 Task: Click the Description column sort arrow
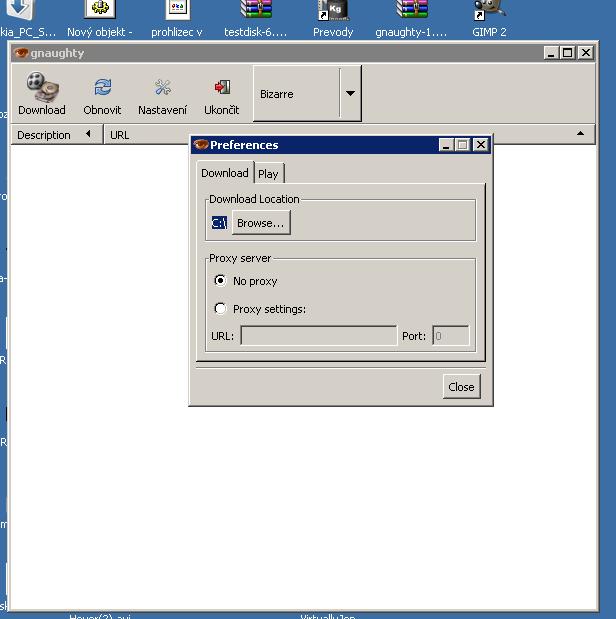click(88, 135)
